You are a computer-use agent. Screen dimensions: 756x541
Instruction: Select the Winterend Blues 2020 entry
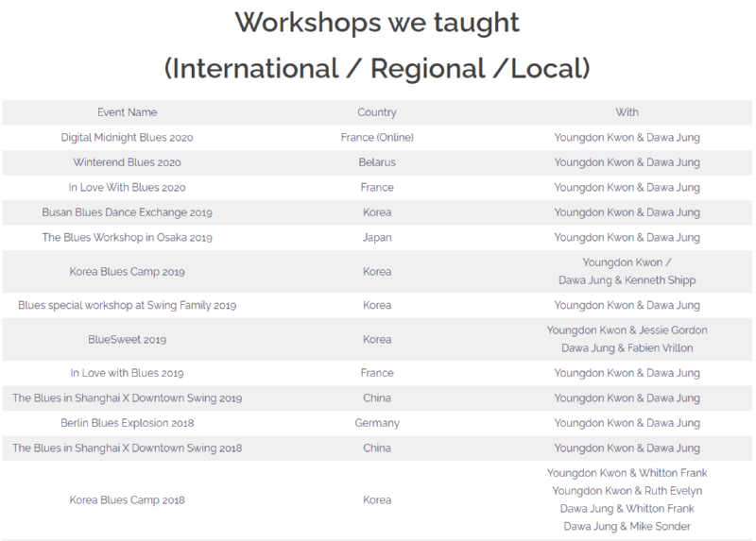127,162
